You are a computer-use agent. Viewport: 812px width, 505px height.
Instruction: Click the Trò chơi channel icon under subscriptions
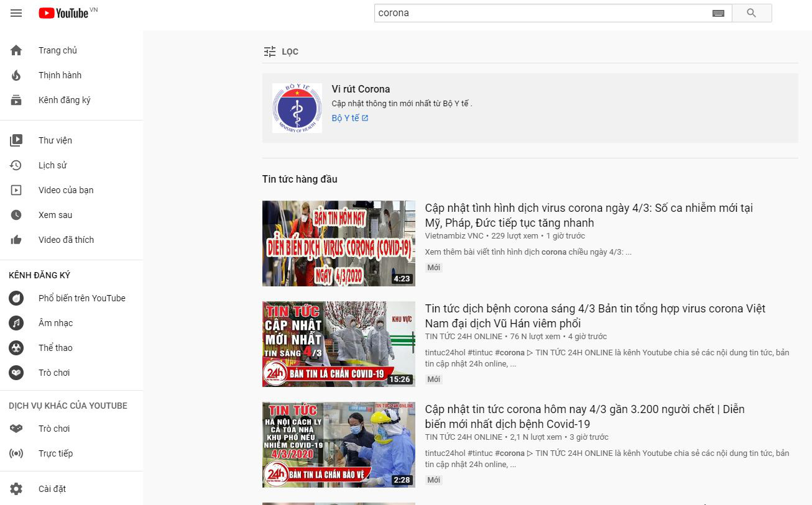16,373
